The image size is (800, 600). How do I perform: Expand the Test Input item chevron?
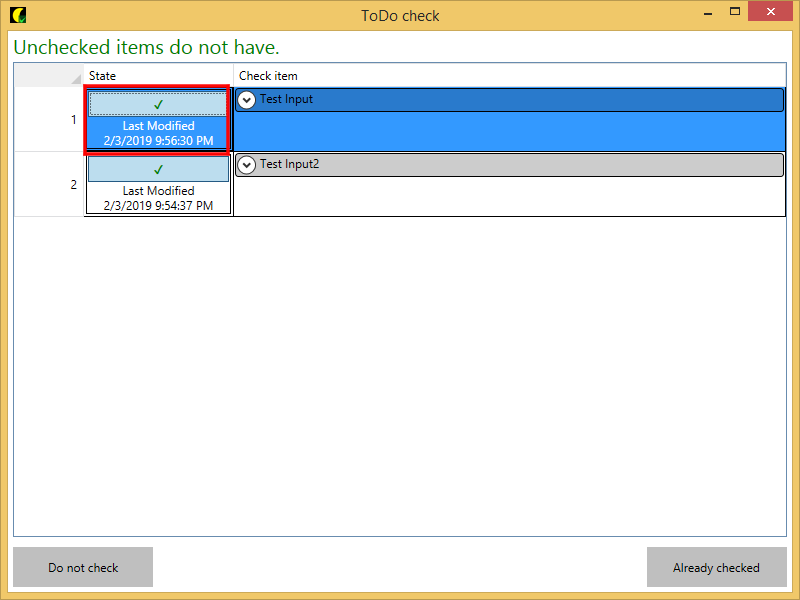[x=246, y=100]
